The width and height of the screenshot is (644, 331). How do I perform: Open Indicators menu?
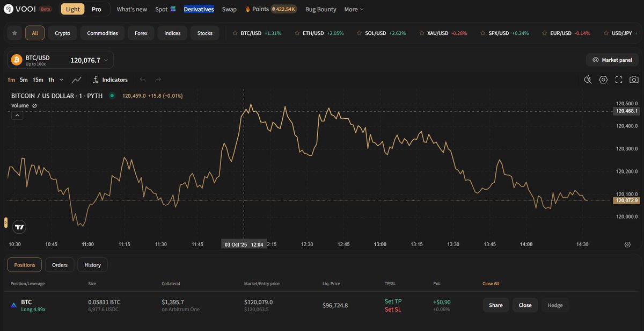tap(110, 80)
